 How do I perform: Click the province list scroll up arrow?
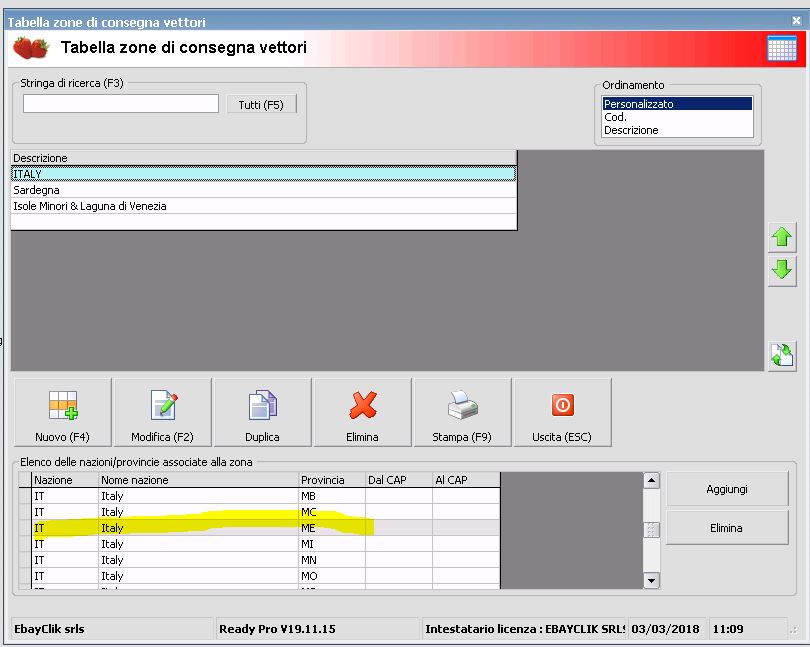652,481
